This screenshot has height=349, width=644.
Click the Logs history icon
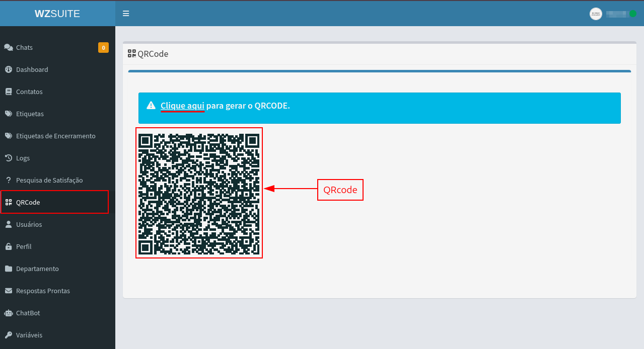(9, 158)
